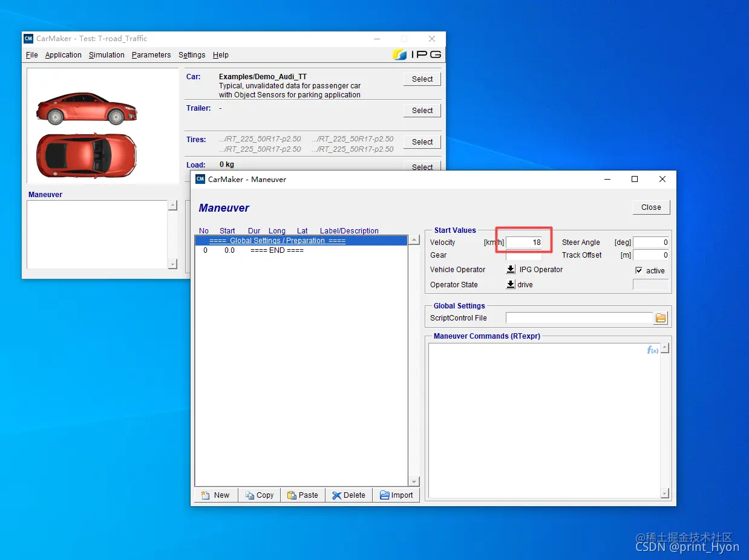Click inside Maneuver Commands text area
This screenshot has height=560, width=749.
click(x=544, y=420)
